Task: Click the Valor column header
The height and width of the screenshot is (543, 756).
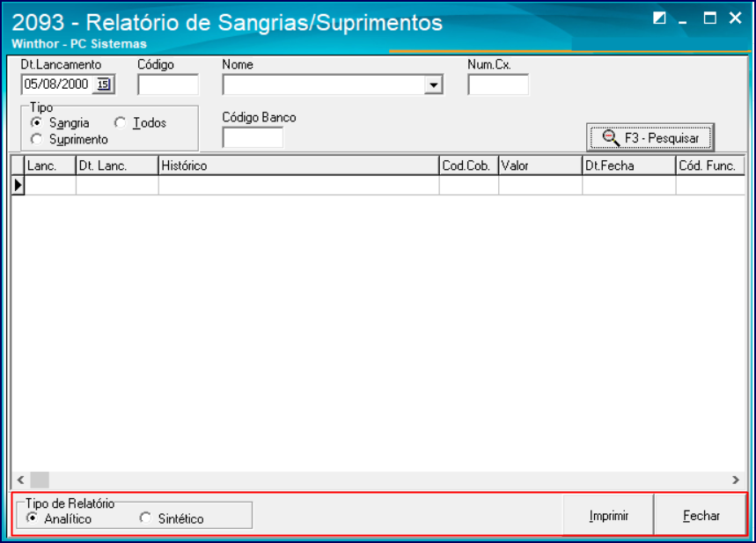Action: tap(540, 165)
